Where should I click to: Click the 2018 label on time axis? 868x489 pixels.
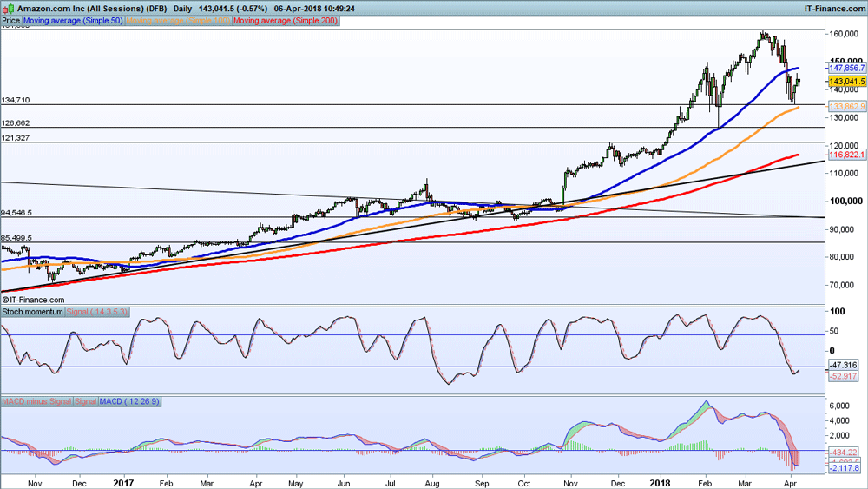point(660,483)
